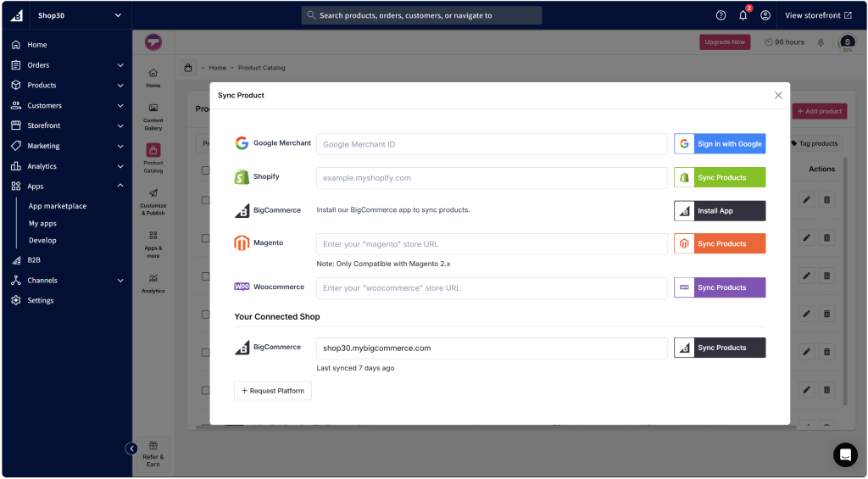
Task: Click the orange Magento Sync Products button
Action: tap(720, 243)
